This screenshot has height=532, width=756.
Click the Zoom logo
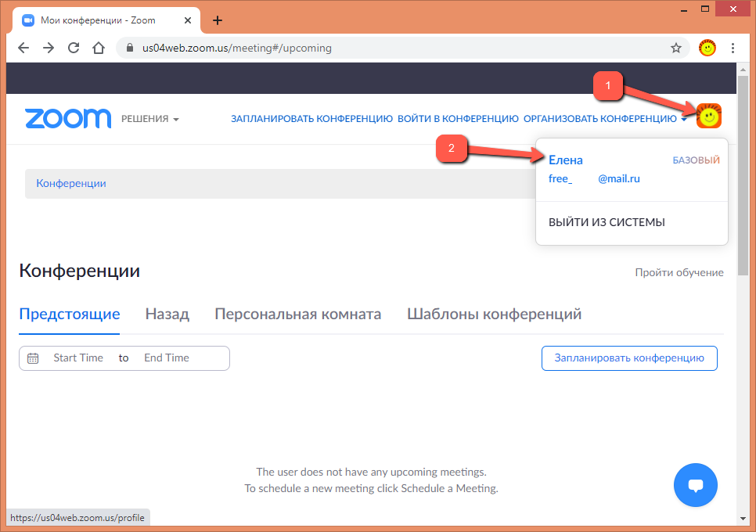click(68, 118)
